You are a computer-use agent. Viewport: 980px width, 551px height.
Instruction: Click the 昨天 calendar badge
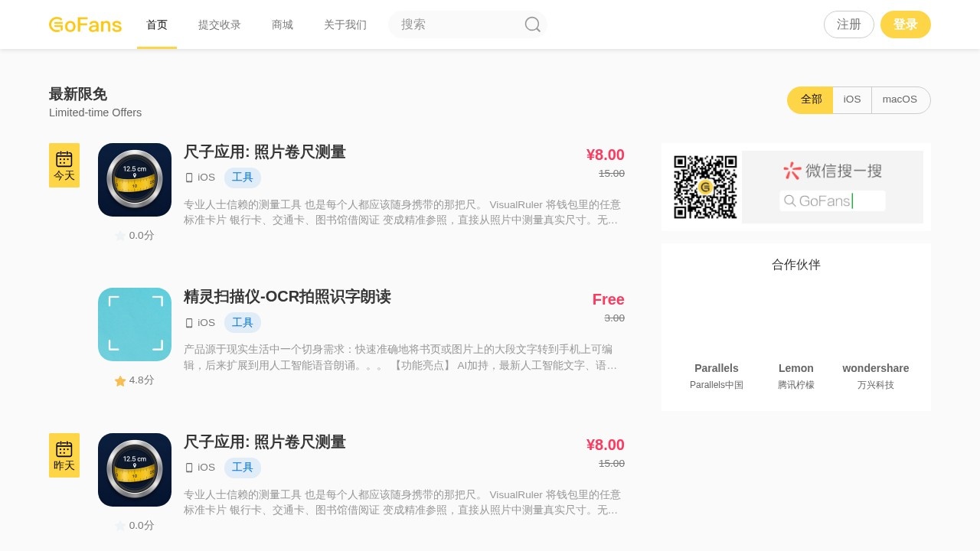pyautogui.click(x=64, y=455)
